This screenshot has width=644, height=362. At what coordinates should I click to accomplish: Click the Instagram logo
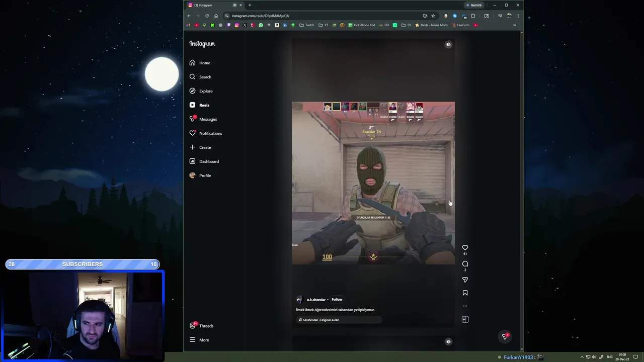click(202, 44)
